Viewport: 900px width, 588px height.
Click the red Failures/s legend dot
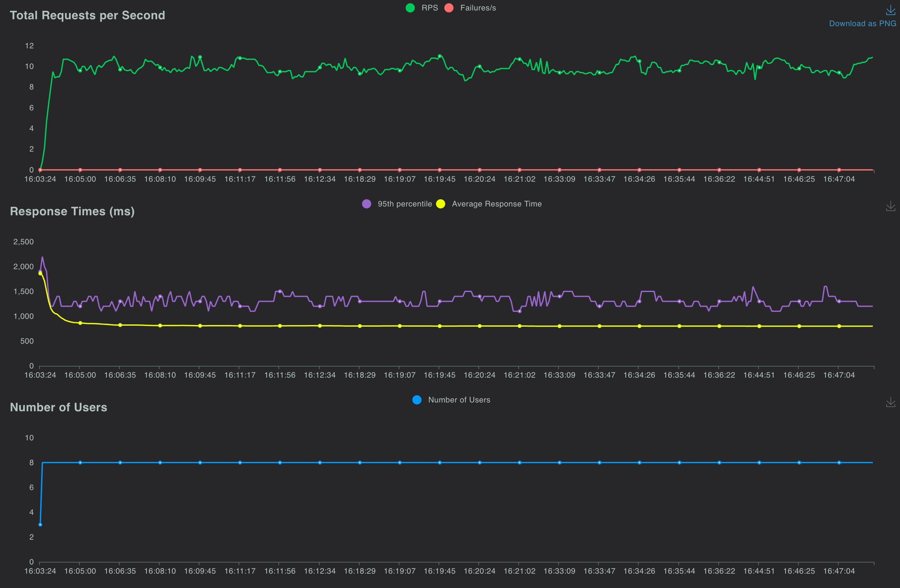pyautogui.click(x=449, y=8)
